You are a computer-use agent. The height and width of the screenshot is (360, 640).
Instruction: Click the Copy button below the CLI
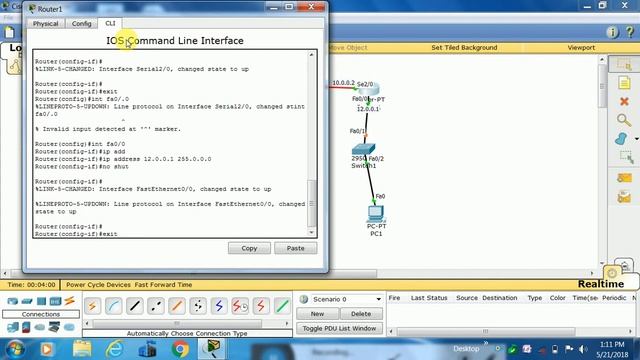tap(249, 248)
